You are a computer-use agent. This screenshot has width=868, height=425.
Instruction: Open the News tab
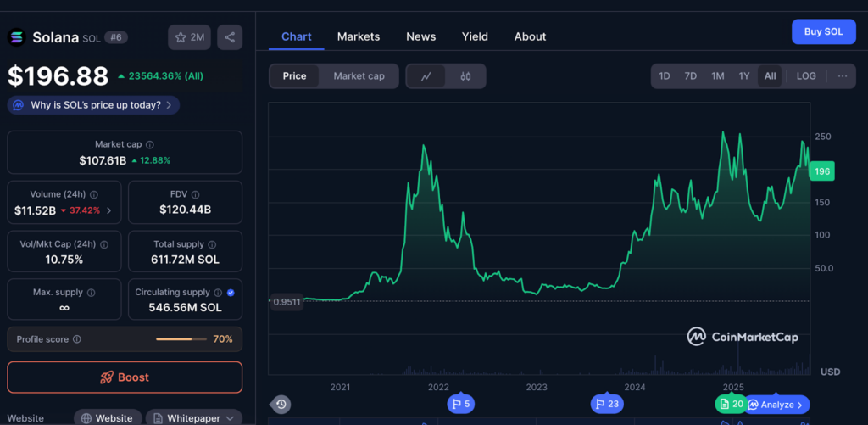(420, 36)
